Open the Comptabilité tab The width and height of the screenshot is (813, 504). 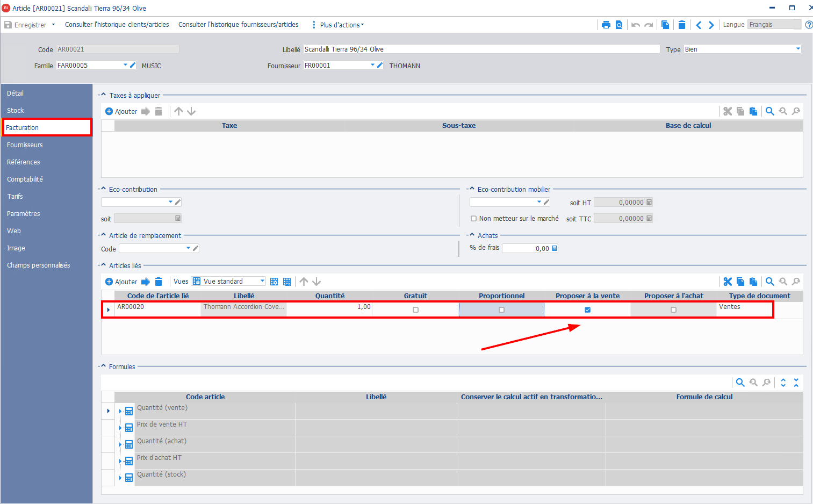47,179
